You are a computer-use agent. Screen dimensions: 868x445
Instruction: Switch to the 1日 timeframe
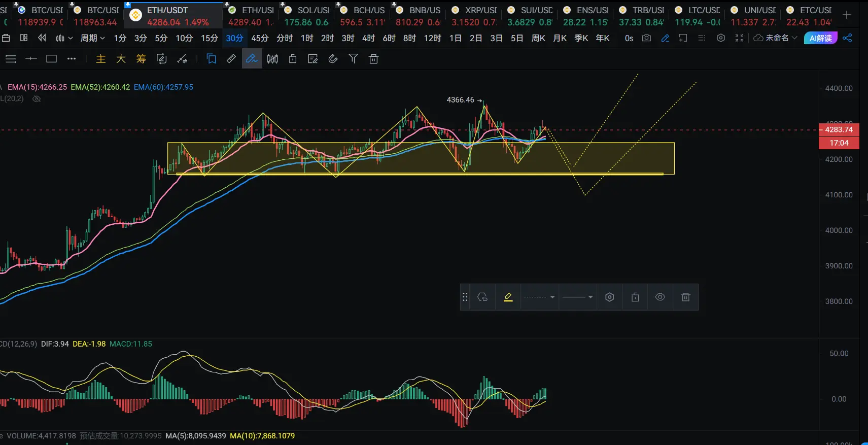(455, 38)
